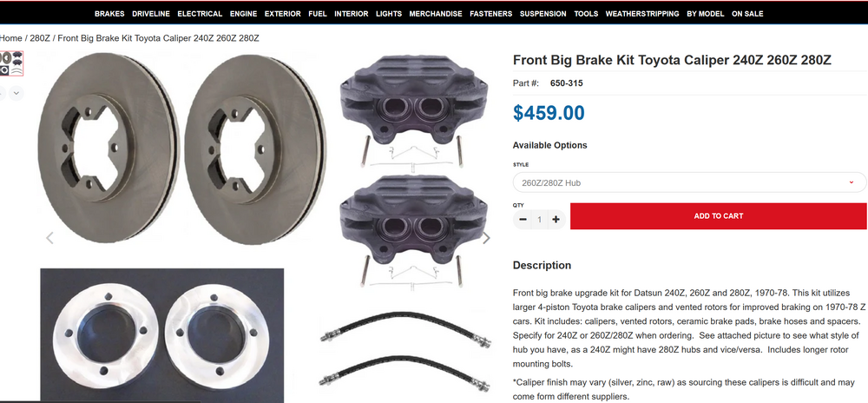Go to Home breadcrumb link
868x403 pixels.
coord(11,38)
